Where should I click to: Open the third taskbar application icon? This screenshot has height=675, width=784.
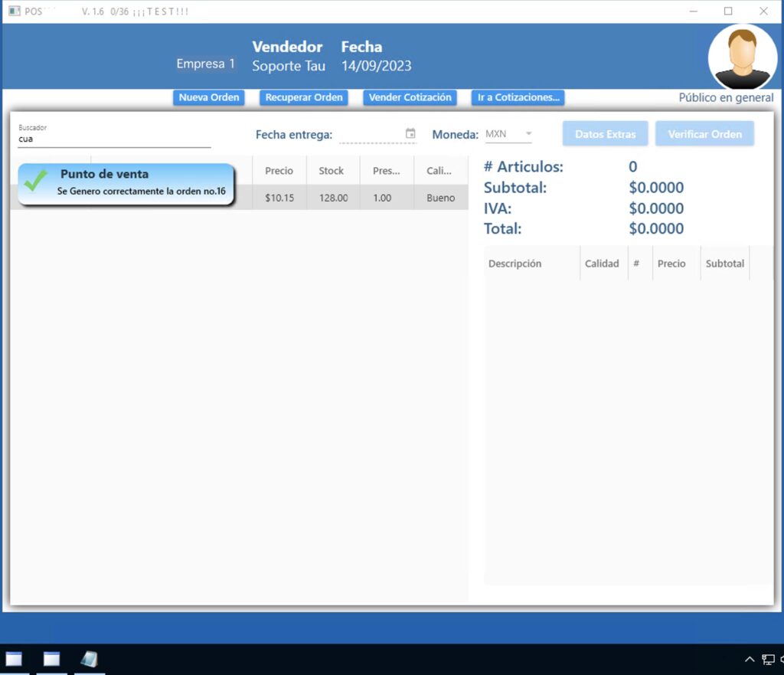(x=89, y=659)
